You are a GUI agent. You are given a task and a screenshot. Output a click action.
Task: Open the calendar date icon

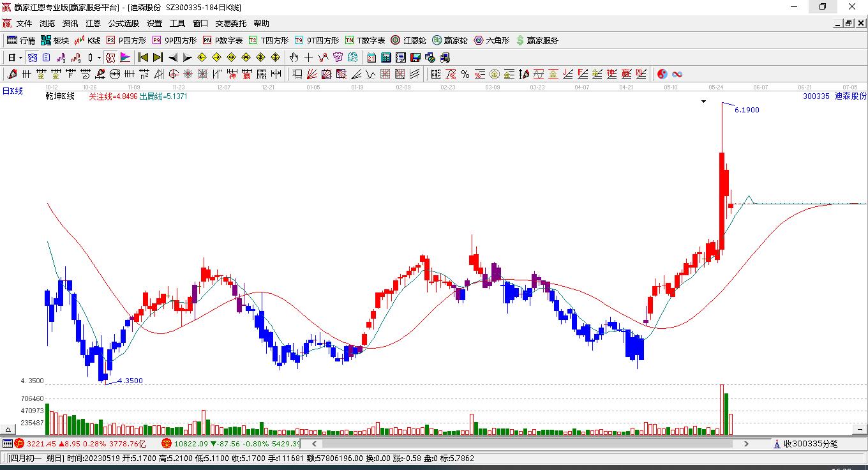tap(371, 57)
